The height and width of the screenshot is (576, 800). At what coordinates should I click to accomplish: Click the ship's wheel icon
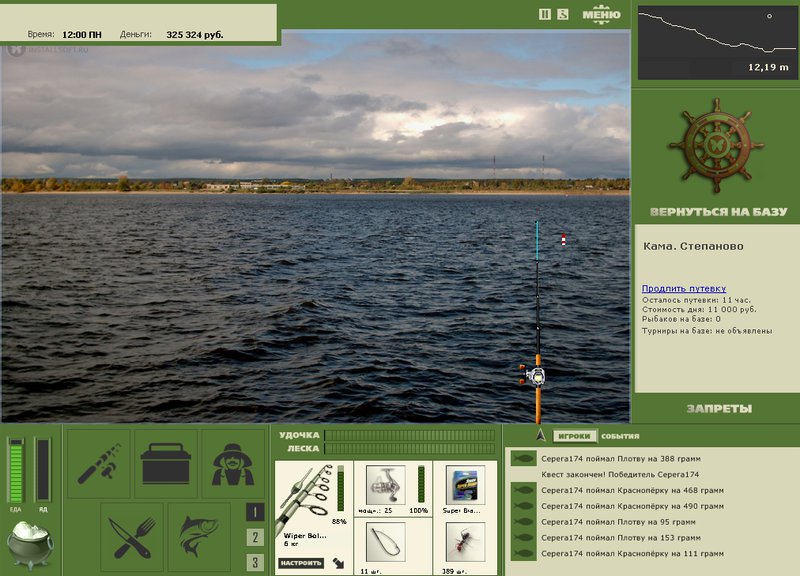coord(716,146)
